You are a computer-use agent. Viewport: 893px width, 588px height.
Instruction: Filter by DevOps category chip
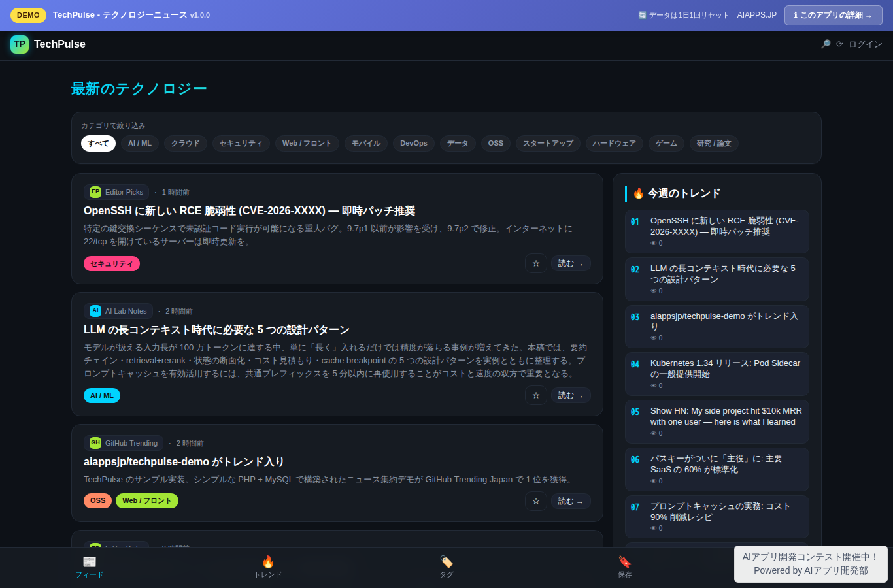click(414, 143)
